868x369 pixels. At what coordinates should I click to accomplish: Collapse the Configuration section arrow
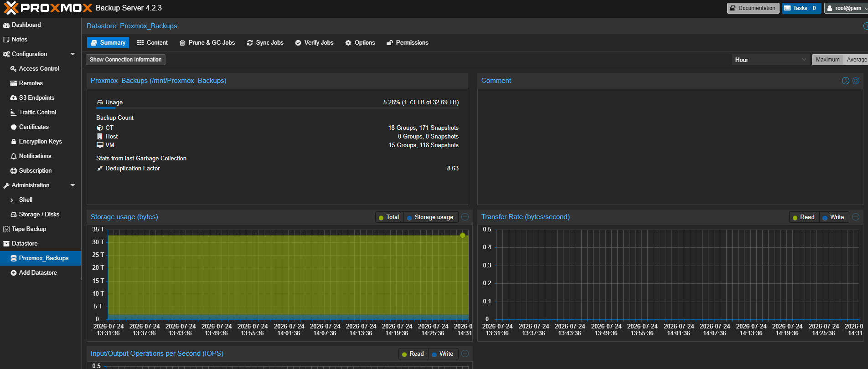(x=72, y=54)
